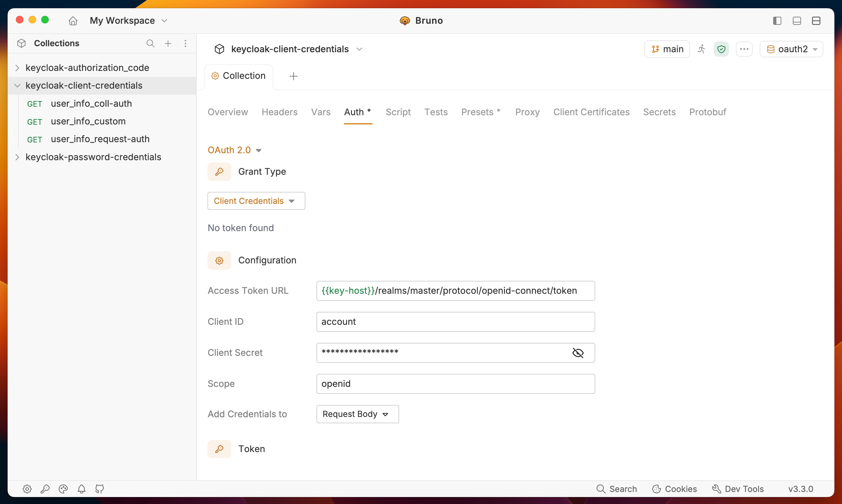
Task: Expand the keycloak-password-credentials collection
Action: tap(17, 157)
